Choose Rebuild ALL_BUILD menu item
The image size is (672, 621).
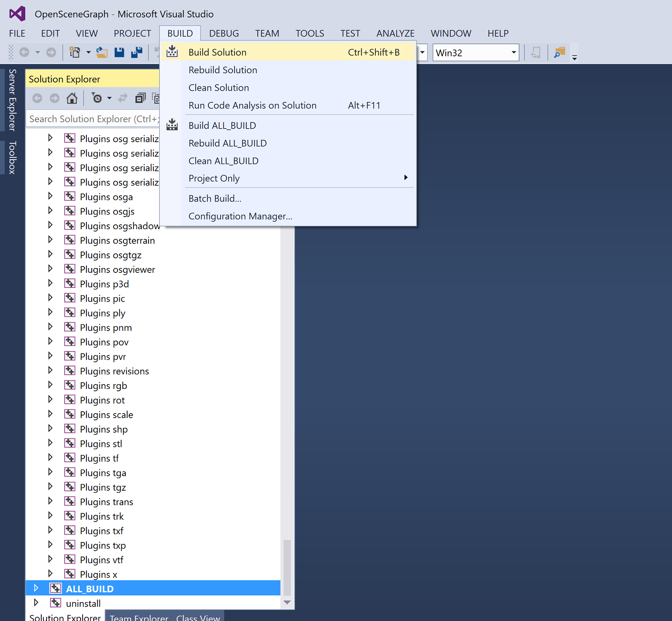(288, 143)
